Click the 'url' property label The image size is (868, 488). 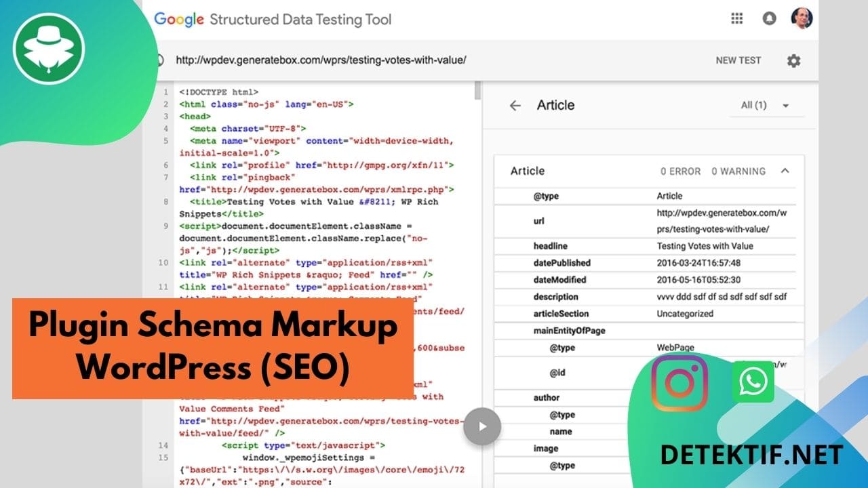pos(539,221)
